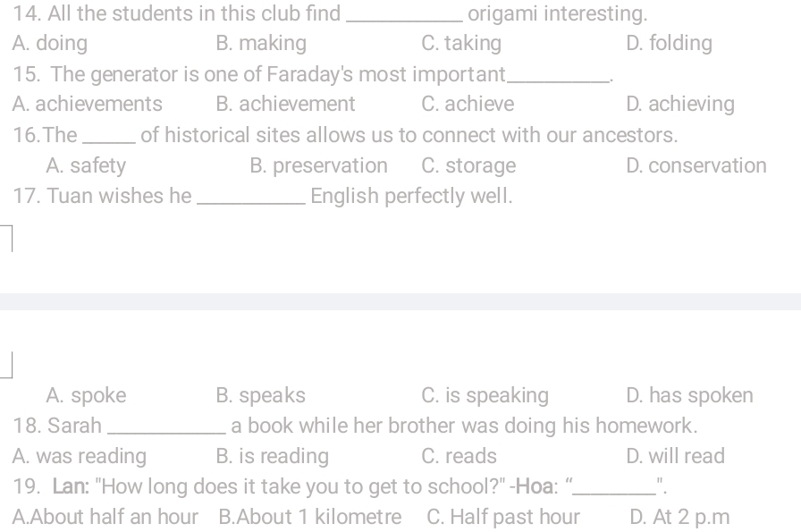Select answer 'D. folding' for question 14
The width and height of the screenshot is (801, 532).
point(669,44)
